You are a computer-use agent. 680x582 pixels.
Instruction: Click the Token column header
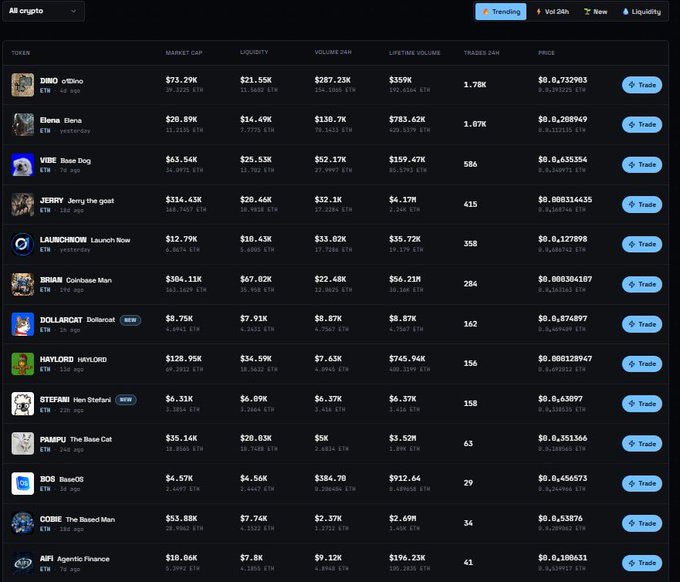21,53
